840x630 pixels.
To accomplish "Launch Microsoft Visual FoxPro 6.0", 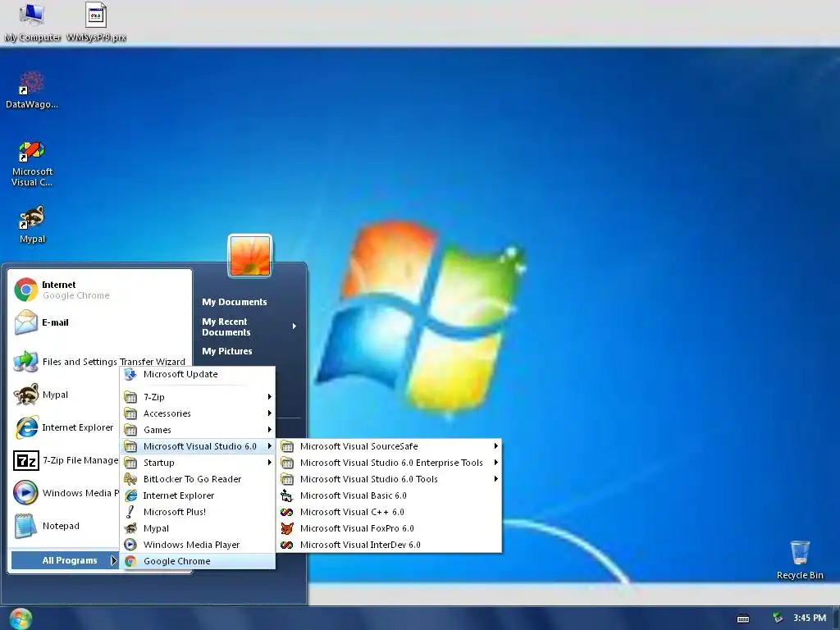I will pos(390,528).
